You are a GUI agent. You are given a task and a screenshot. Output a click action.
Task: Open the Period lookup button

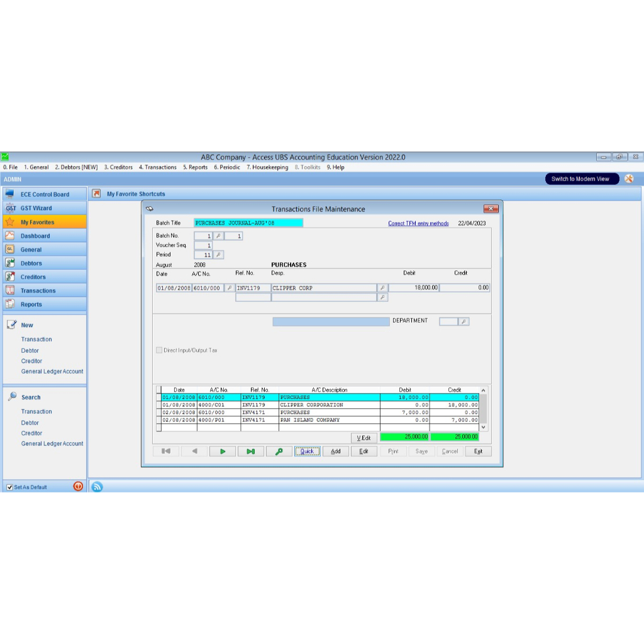click(x=218, y=255)
